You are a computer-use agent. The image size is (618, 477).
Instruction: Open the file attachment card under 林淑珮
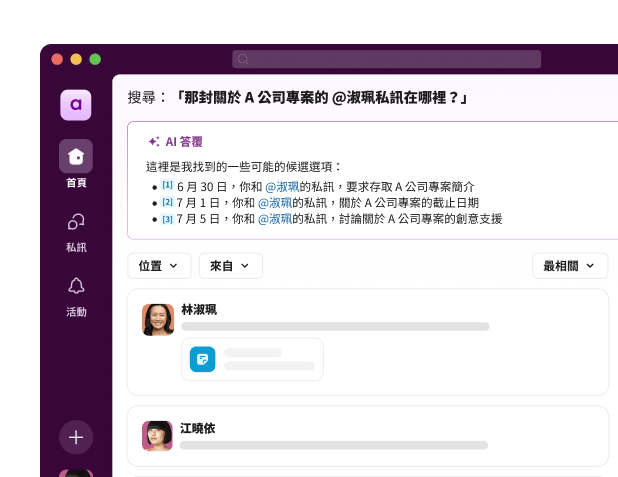(x=252, y=359)
